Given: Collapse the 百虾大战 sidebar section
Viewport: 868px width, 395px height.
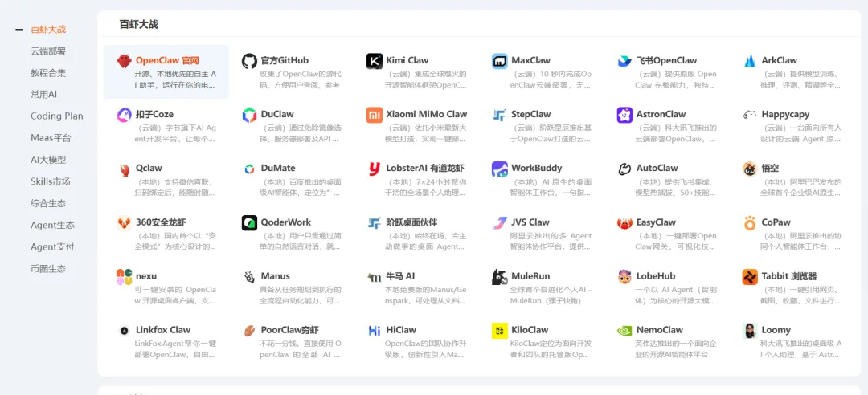Looking at the screenshot, I should (19, 30).
